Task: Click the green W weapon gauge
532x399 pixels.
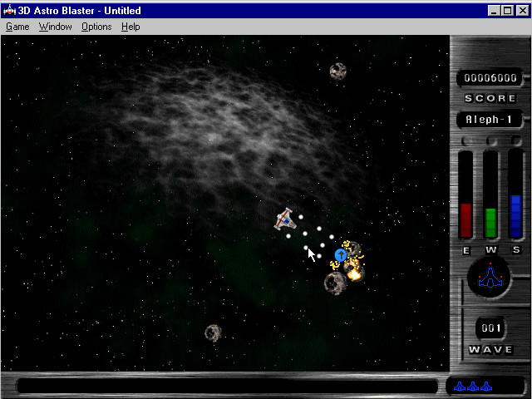Action: (x=490, y=195)
